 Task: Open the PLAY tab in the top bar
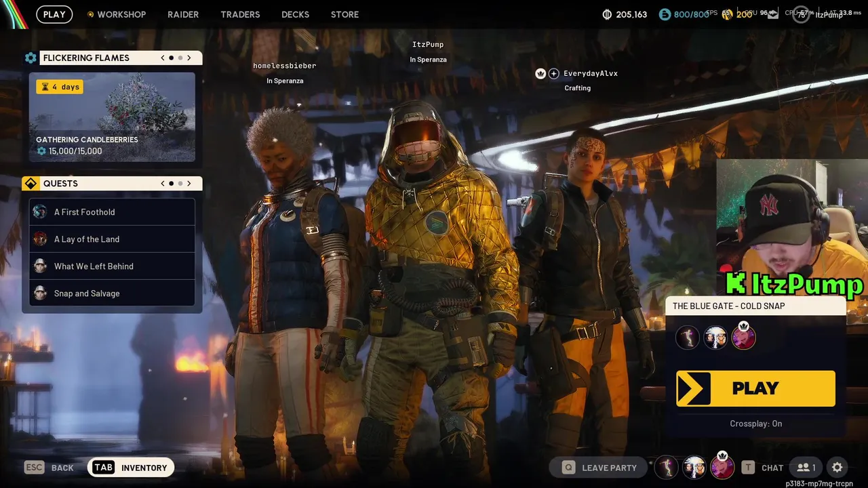click(54, 14)
